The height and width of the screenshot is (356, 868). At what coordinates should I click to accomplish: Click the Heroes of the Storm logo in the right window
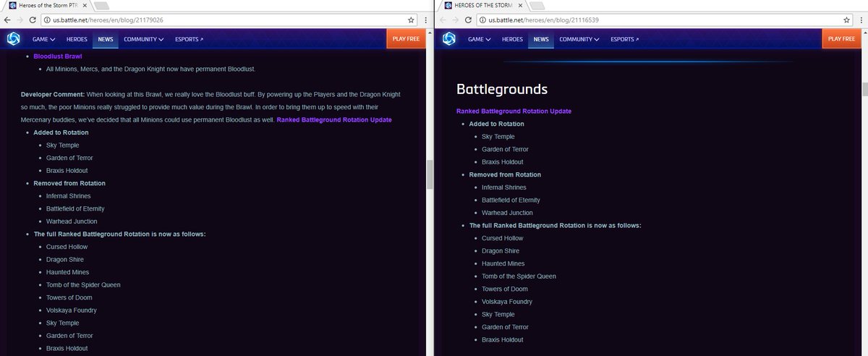tap(449, 38)
